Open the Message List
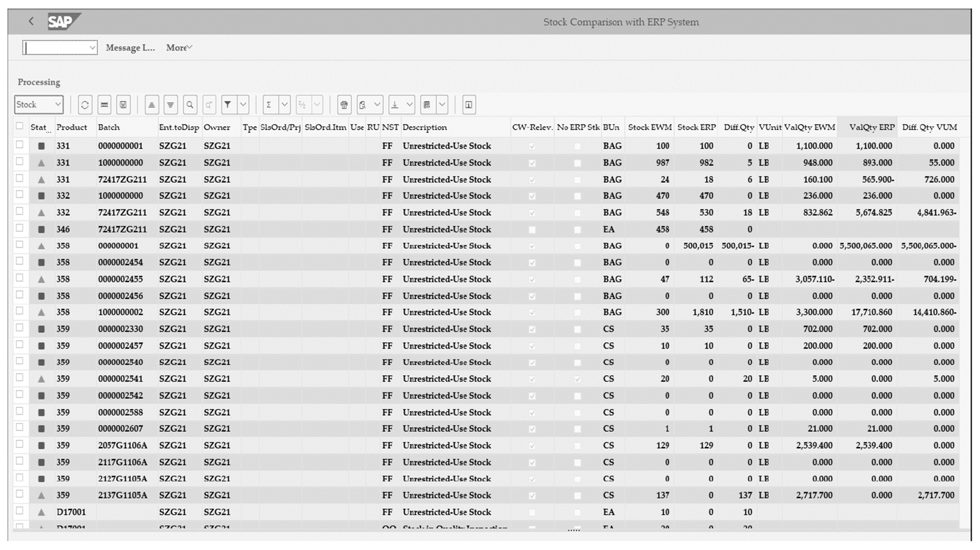980x550 pixels. coord(130,47)
